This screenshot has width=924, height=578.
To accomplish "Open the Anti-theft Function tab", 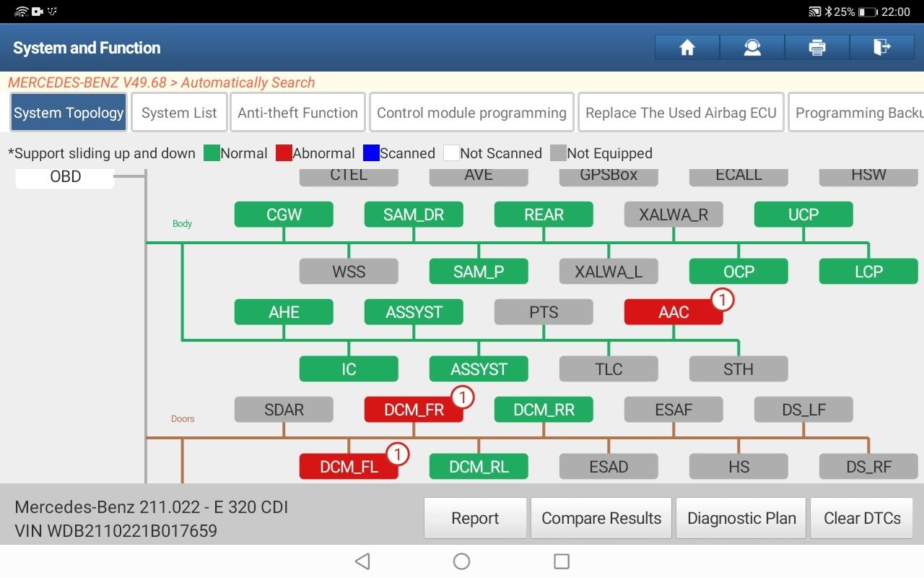I will tap(297, 113).
